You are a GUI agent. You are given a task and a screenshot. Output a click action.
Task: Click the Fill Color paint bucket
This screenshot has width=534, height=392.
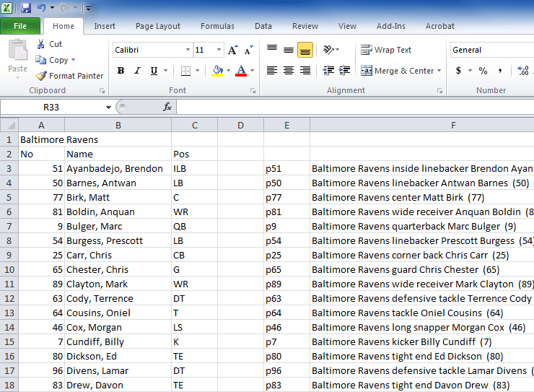[x=217, y=71]
